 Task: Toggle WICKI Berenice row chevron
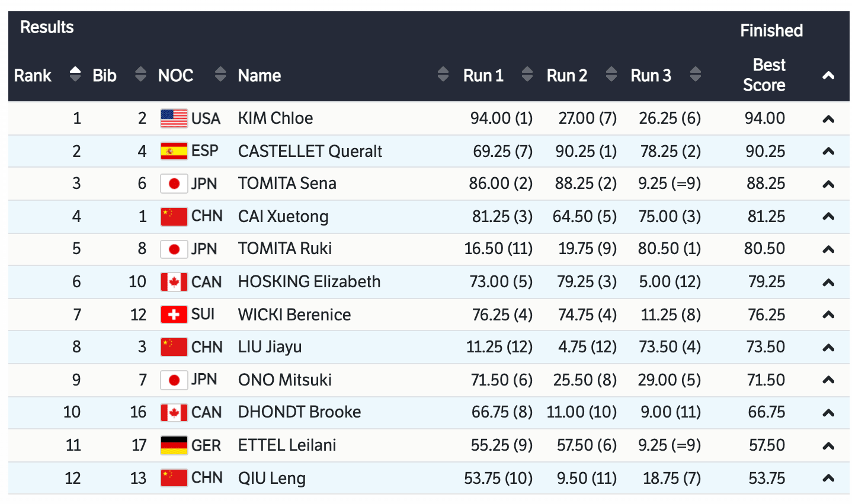coord(828,314)
